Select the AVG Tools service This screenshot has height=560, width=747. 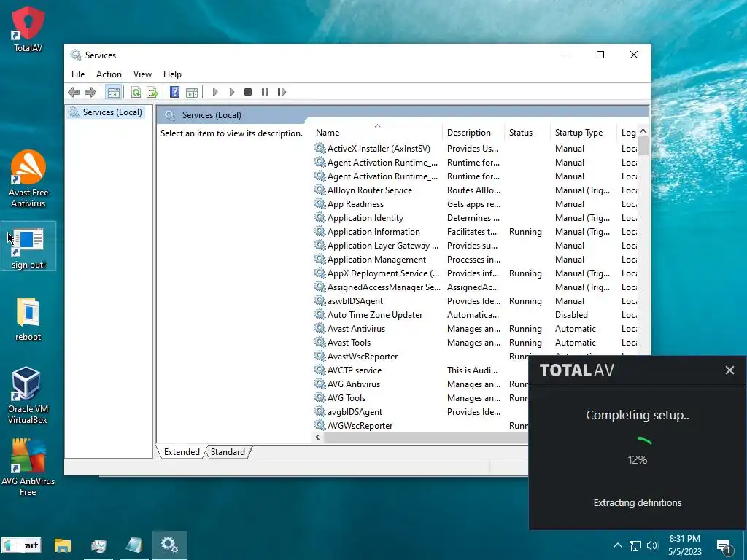[347, 397]
